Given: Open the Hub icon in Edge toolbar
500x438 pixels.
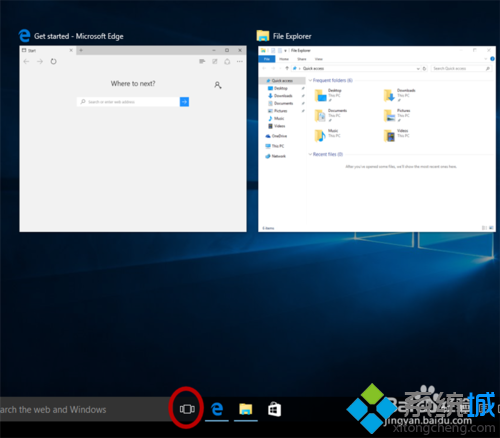Looking at the screenshot, I should [202, 61].
